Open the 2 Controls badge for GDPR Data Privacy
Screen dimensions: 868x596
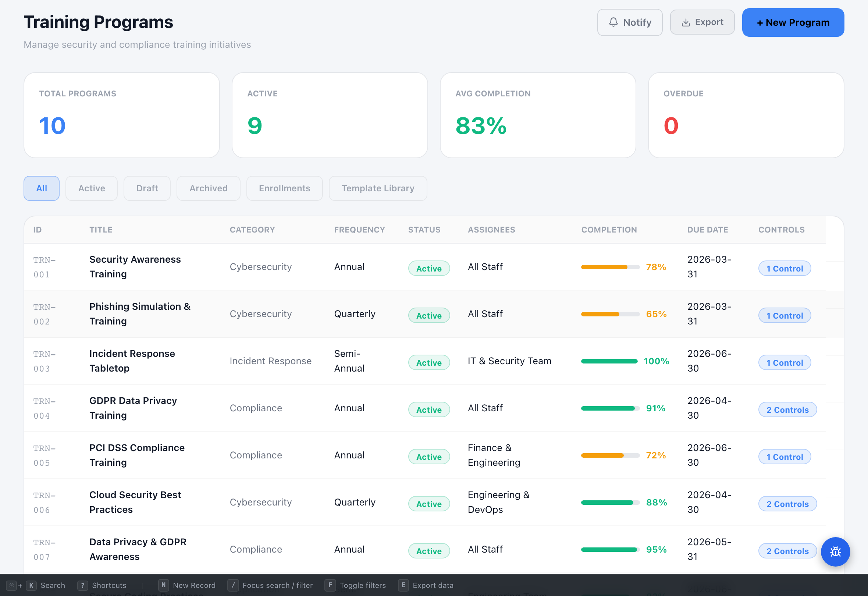pos(787,410)
